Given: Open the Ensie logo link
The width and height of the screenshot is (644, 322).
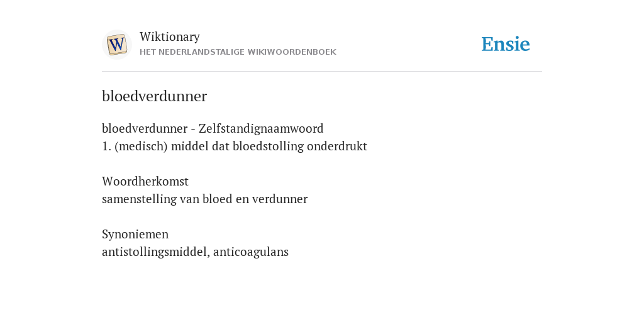Looking at the screenshot, I should pyautogui.click(x=506, y=44).
